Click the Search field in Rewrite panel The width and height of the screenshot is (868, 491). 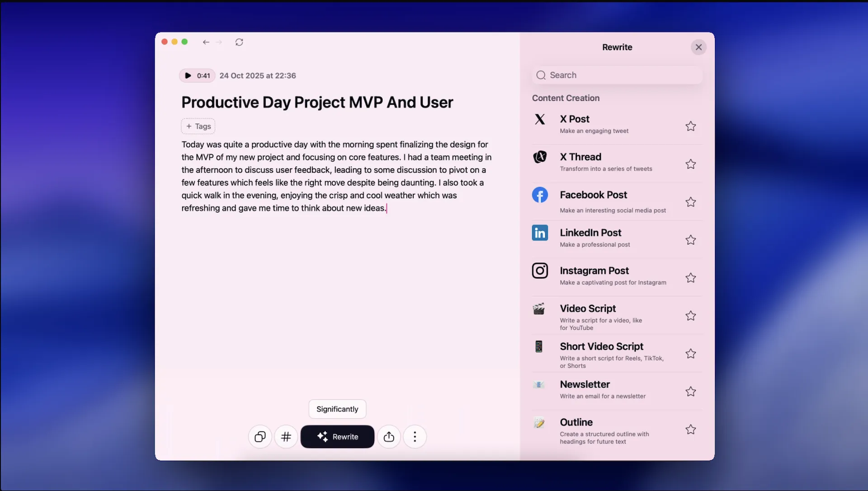(617, 75)
